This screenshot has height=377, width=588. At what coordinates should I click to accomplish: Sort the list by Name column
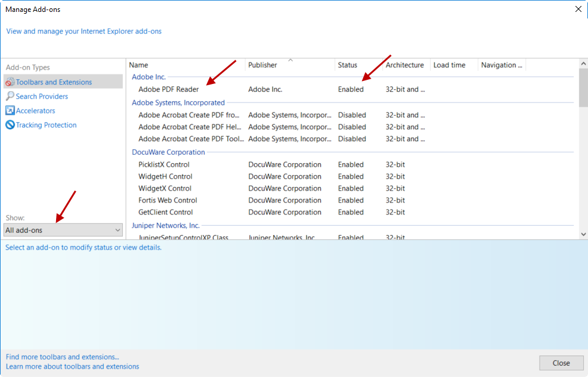pos(185,65)
